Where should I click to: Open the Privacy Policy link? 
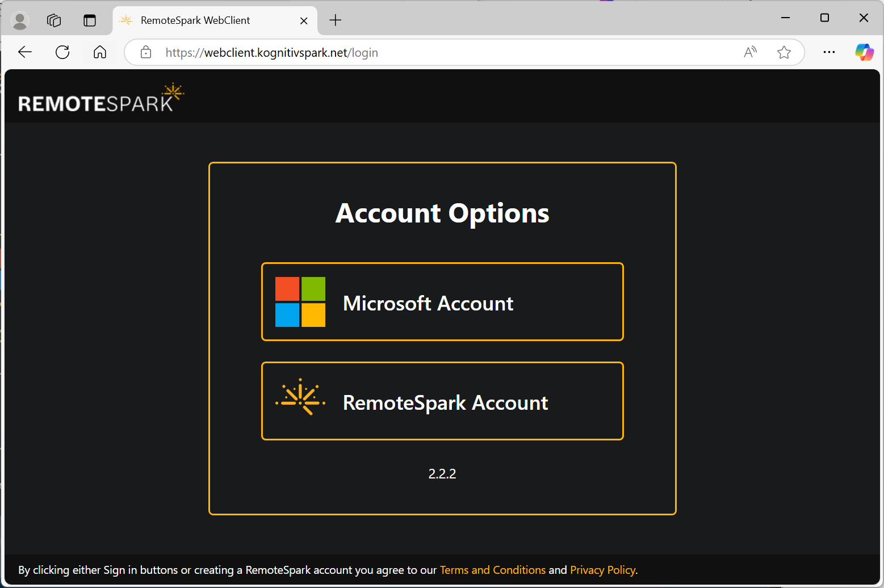coord(602,570)
